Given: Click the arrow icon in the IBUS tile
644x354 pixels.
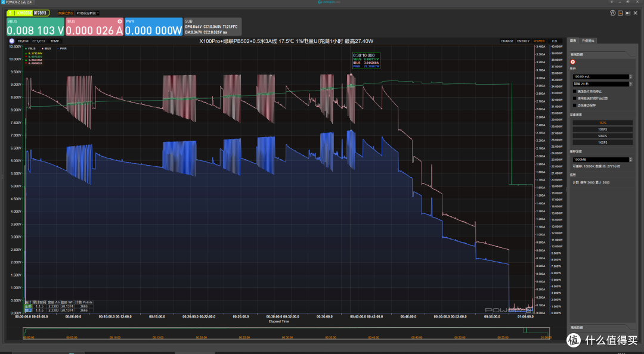Looking at the screenshot, I should 120,21.
